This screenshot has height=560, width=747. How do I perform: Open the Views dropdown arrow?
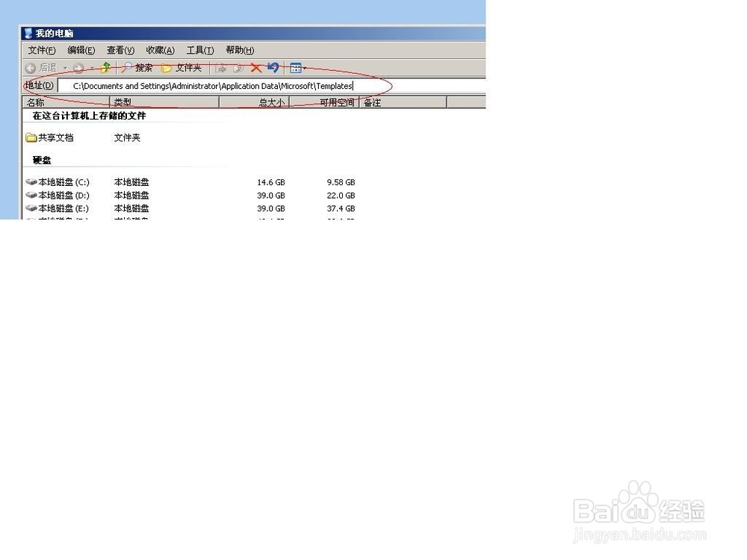click(304, 67)
